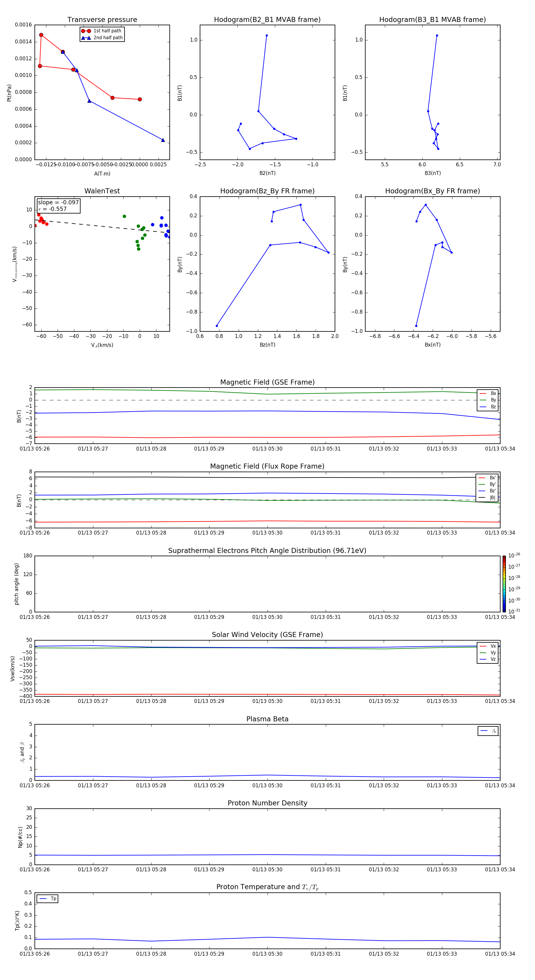Click the "Bz'" legend entry in Flux Rope plot
This screenshot has width=535, height=980.
(487, 491)
